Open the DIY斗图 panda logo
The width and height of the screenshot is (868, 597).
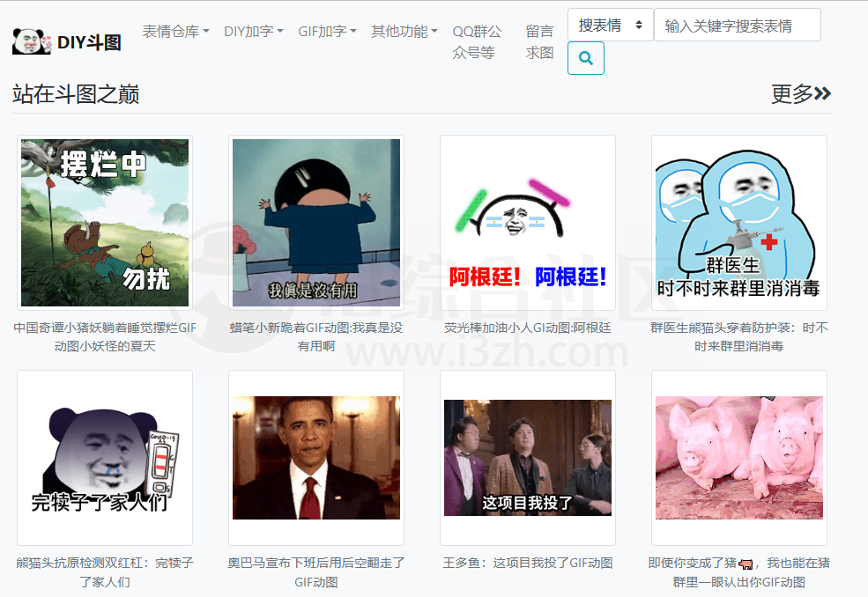point(66,41)
